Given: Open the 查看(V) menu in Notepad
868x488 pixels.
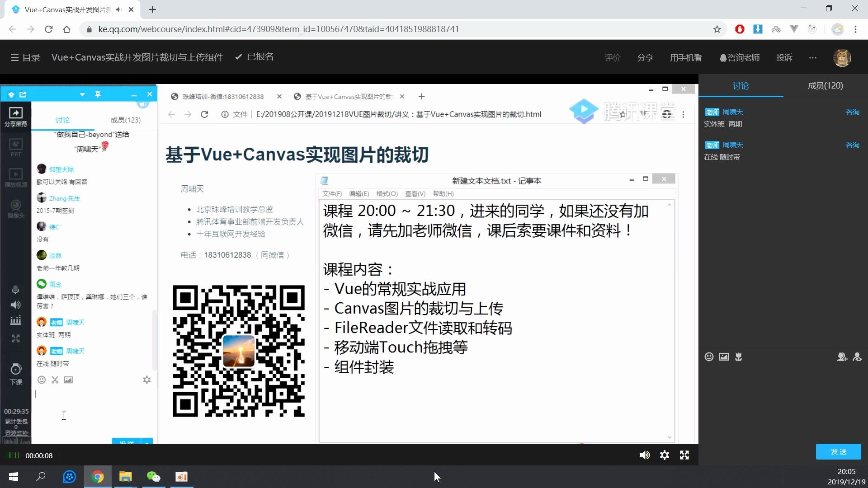Looking at the screenshot, I should pyautogui.click(x=415, y=194).
